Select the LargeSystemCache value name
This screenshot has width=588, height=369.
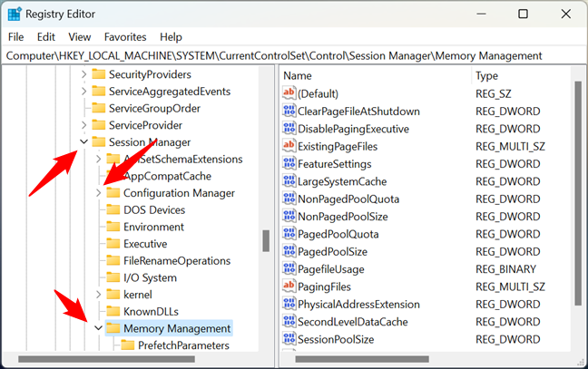click(x=342, y=181)
